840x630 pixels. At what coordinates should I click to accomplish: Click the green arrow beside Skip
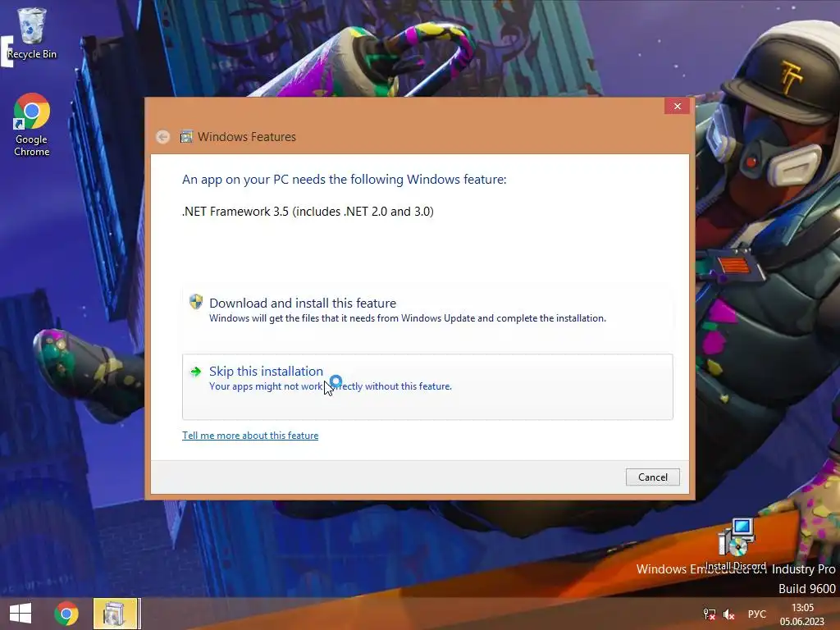(x=195, y=372)
